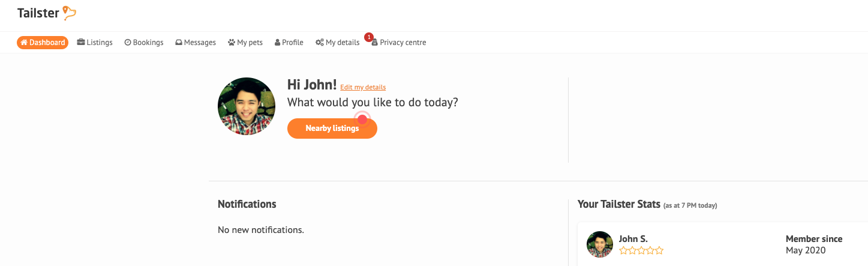Click the gears icon beside My details
Image resolution: width=868 pixels, height=266 pixels.
(320, 43)
